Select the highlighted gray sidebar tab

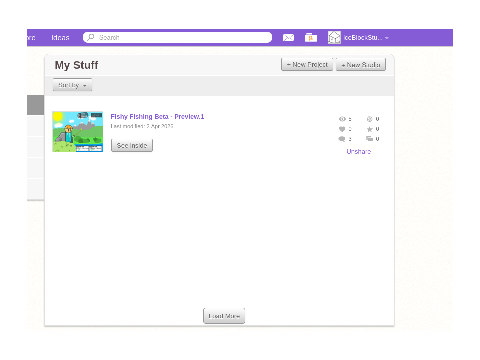[x=35, y=105]
